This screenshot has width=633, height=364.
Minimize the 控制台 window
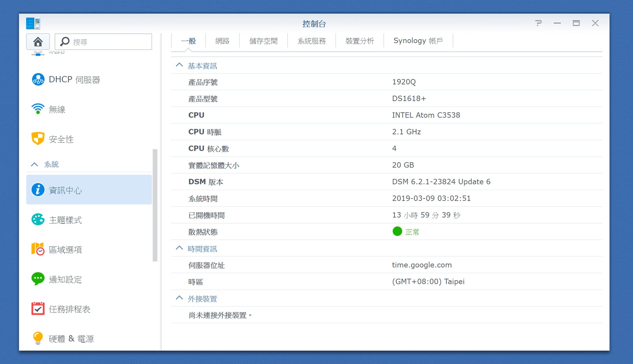(557, 23)
